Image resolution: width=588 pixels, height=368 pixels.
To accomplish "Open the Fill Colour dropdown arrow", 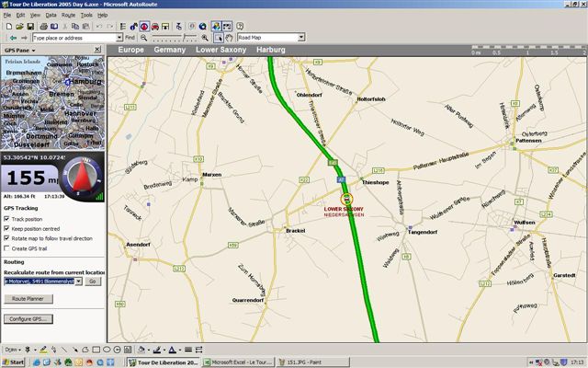I will [149, 350].
